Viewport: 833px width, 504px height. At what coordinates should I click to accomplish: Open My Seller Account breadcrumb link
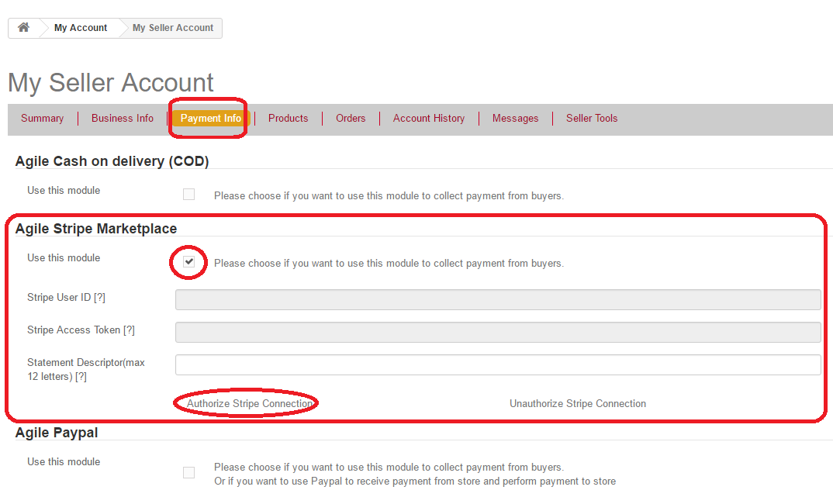[173, 28]
